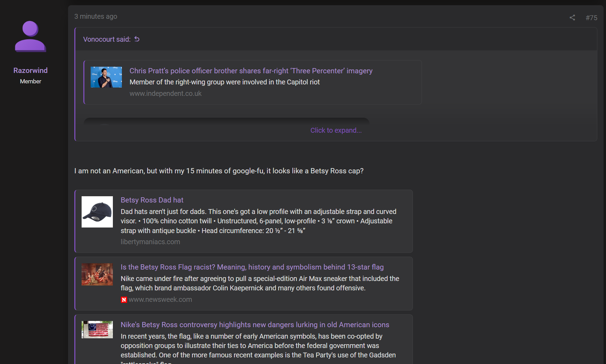Open post number #75 permalink

pyautogui.click(x=591, y=18)
